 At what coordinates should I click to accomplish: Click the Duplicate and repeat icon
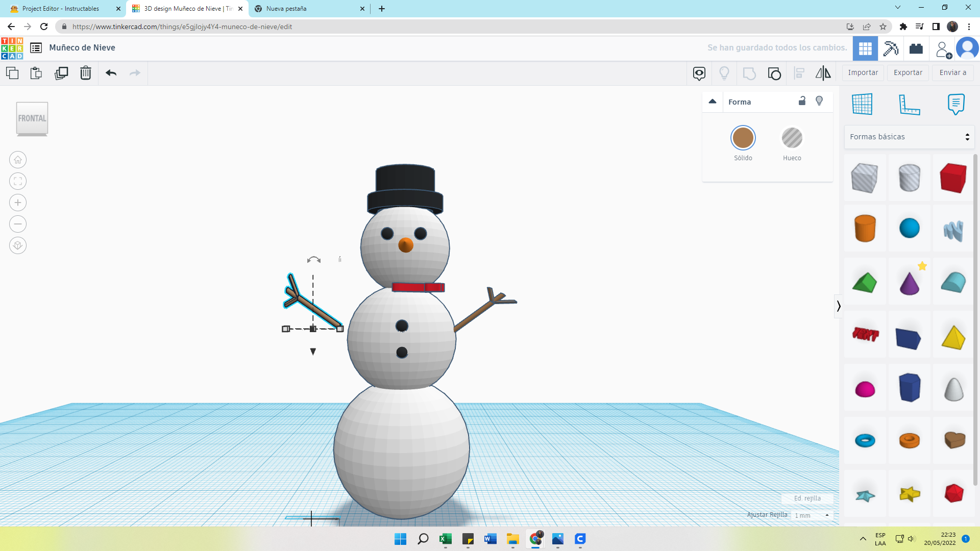(x=61, y=73)
